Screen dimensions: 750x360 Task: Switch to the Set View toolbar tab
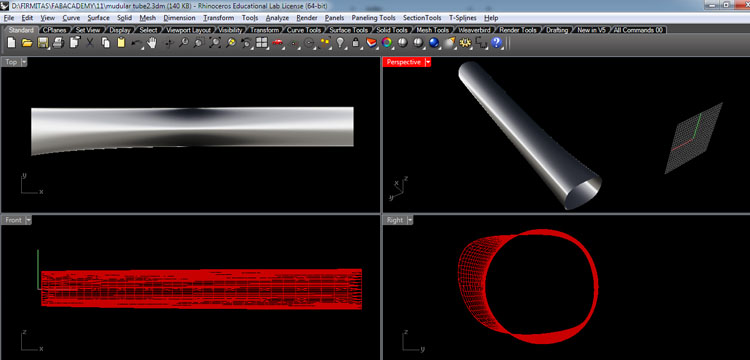88,30
